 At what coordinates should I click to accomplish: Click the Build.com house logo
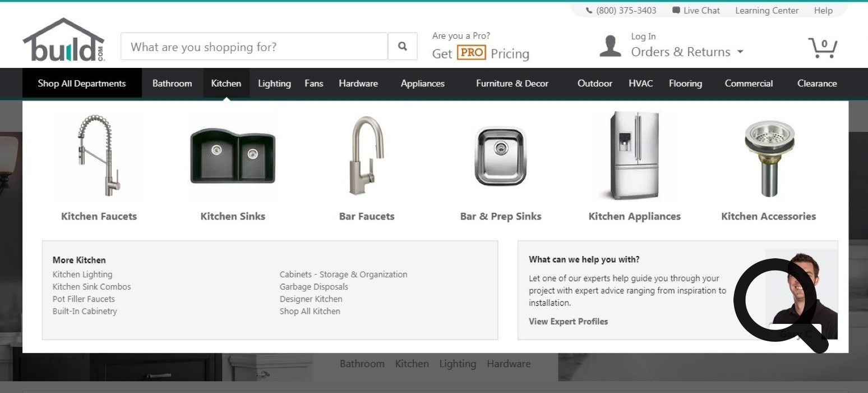click(x=63, y=40)
